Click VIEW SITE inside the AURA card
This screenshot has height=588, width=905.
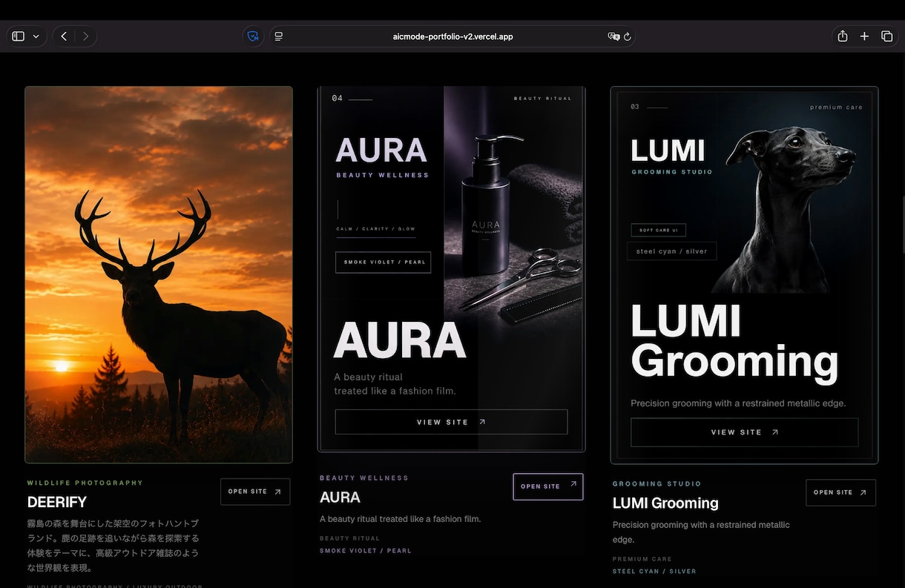pyautogui.click(x=451, y=422)
